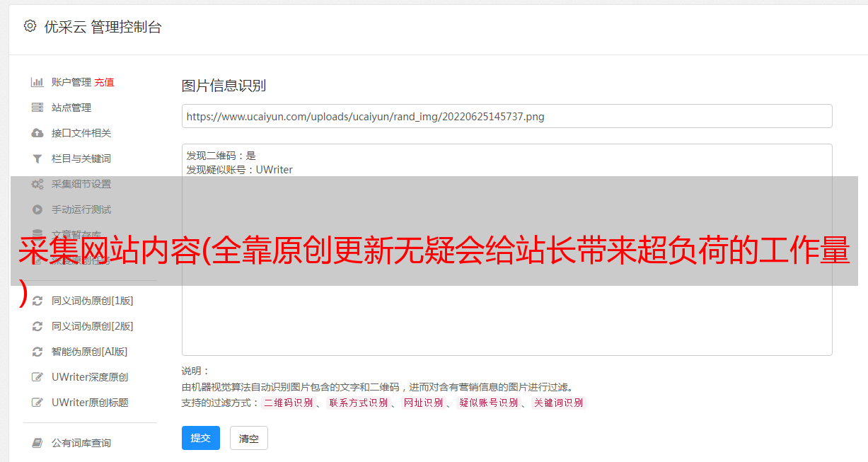Click the 发现疑似账号：UWriter result line
Image resolution: width=868 pixels, height=462 pixels.
240,170
